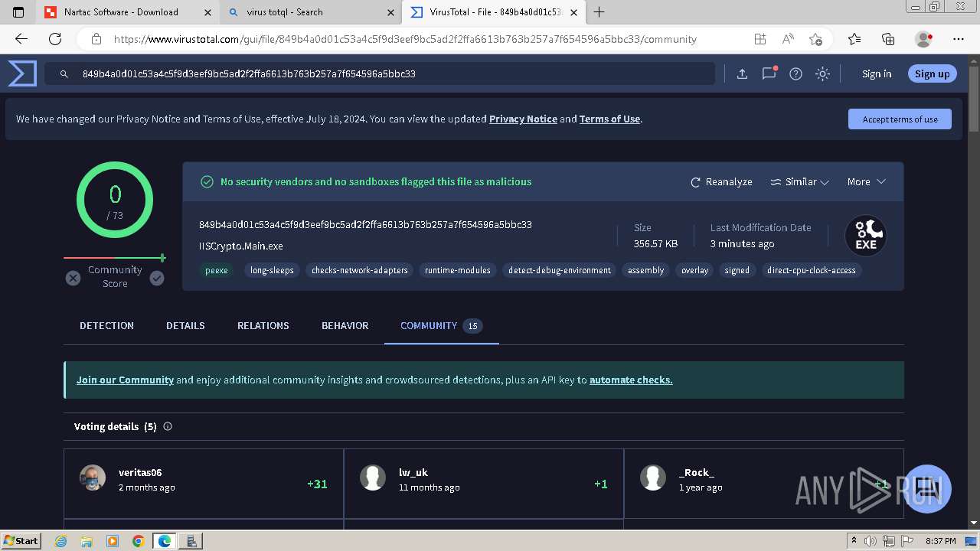
Task: Click the detect-debug-environment tag
Action: coord(560,270)
